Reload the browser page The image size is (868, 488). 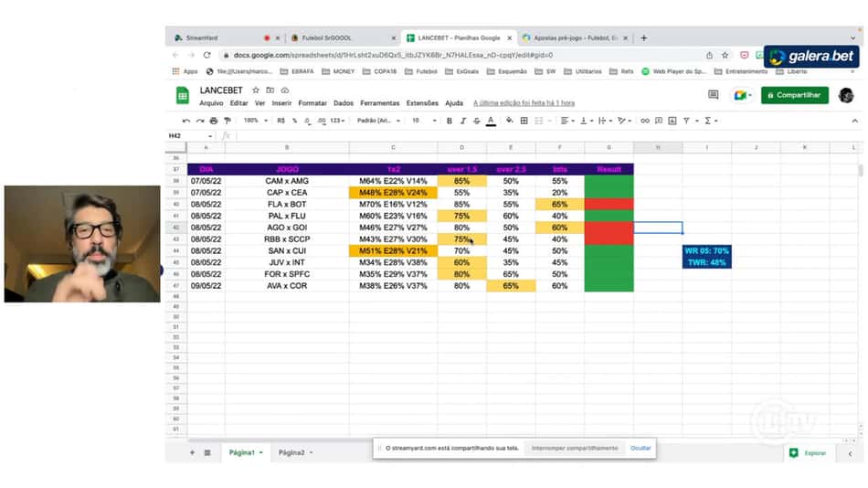click(x=207, y=56)
